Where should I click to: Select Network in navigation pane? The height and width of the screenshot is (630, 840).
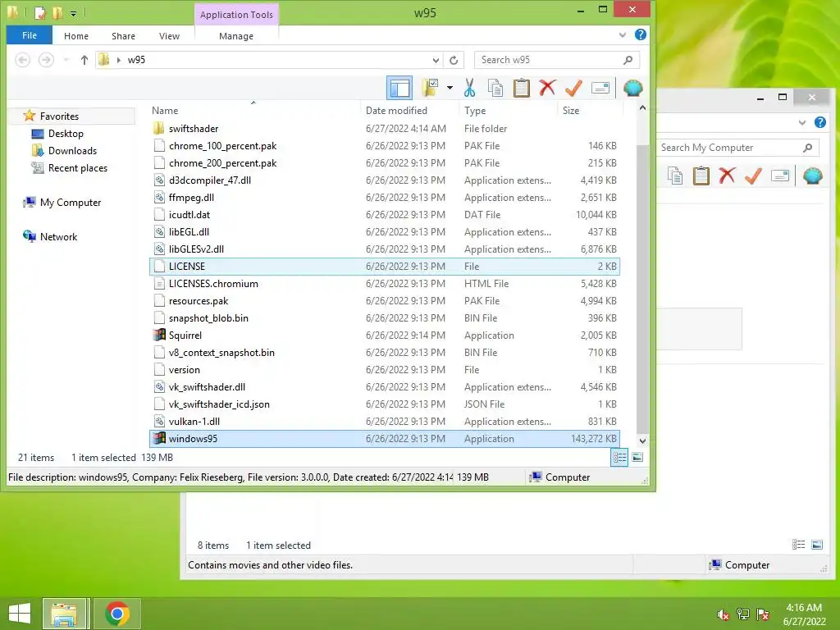pyautogui.click(x=58, y=237)
